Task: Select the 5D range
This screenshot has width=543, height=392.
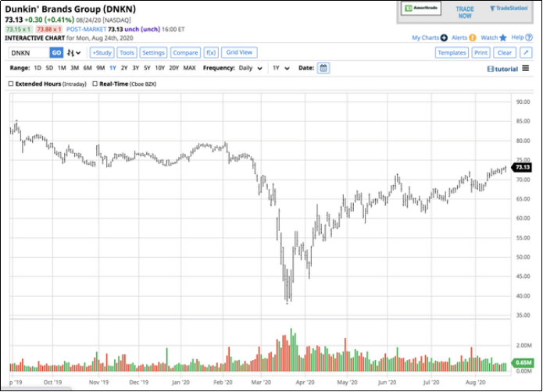Action: 49,68
